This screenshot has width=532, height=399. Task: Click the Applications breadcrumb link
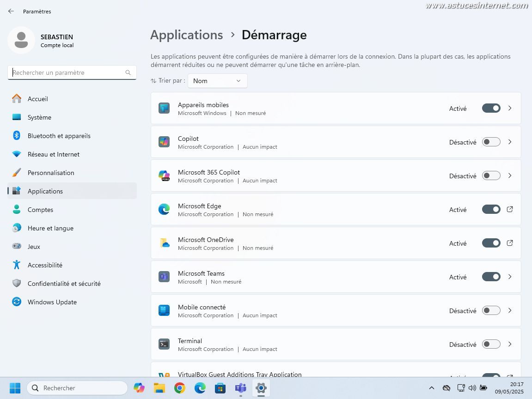point(187,35)
